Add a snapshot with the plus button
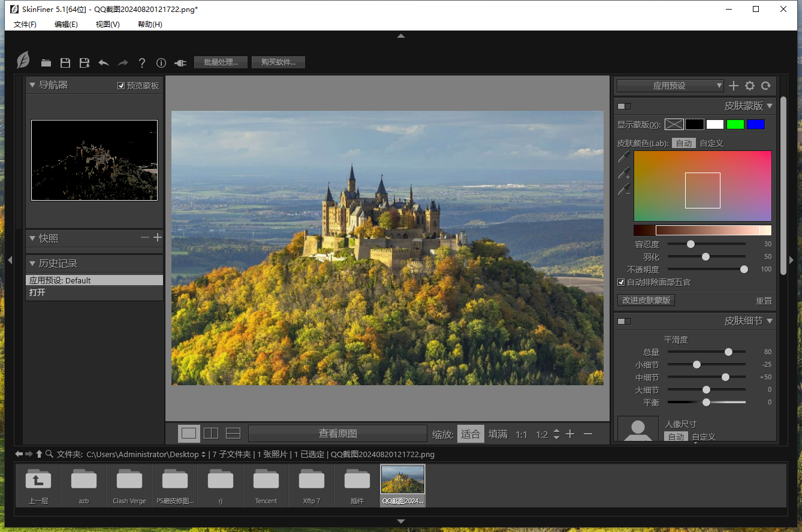802x532 pixels. pos(158,238)
